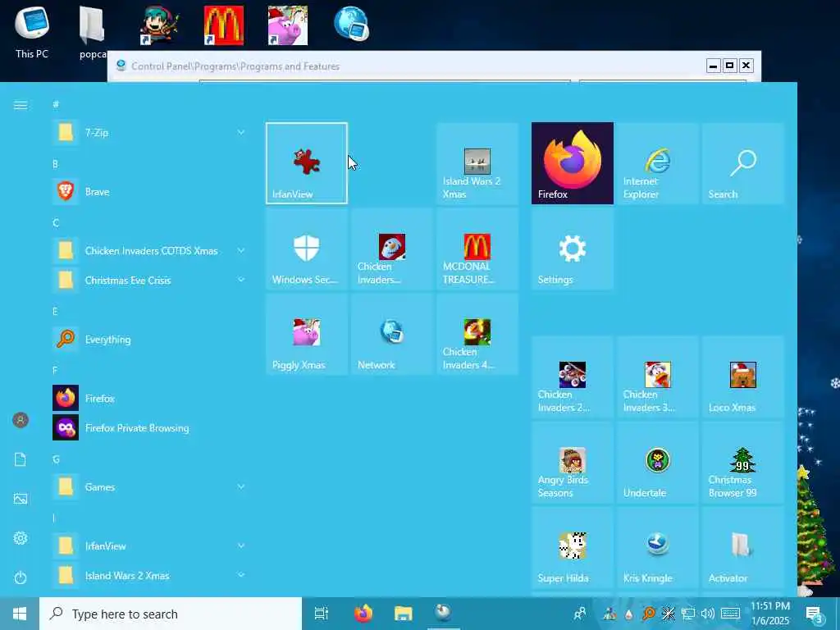Launch the snowman Chicken Invaders tile
840x630 pixels.
coord(391,249)
